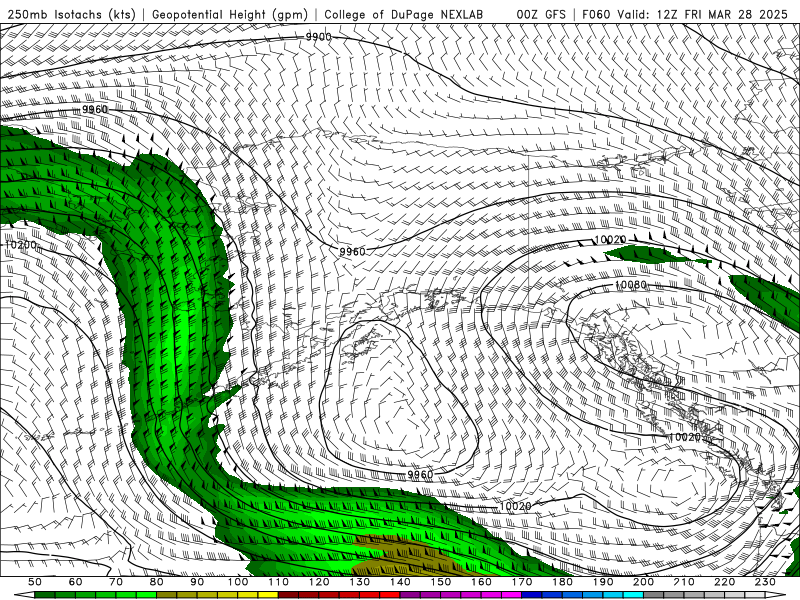Click the "100" color bar scale label
Screen dimensions: 800x600
[x=238, y=582]
